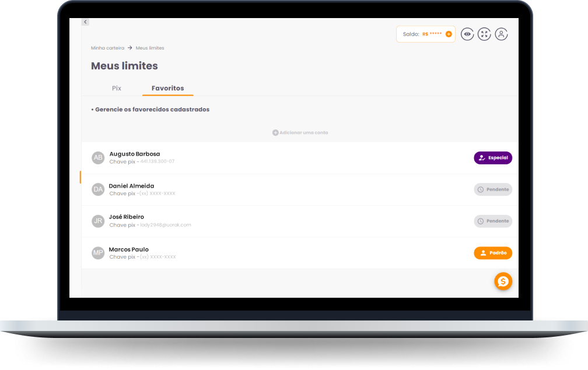Switch to the Pix tab
Screen dimensions: 588x370
117,88
